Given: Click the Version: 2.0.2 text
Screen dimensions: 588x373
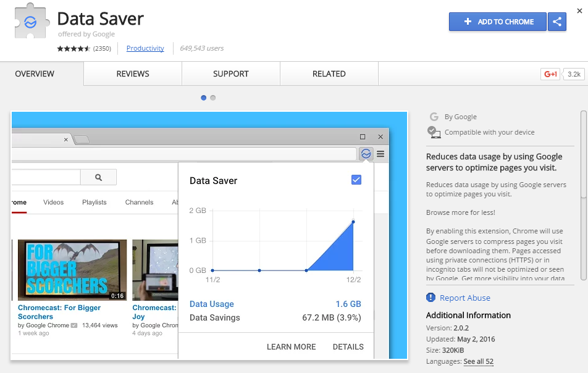Looking at the screenshot, I should click(x=447, y=328).
